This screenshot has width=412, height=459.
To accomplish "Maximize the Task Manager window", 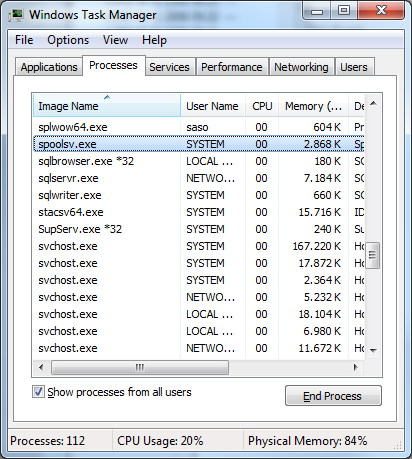I will pyautogui.click(x=344, y=11).
